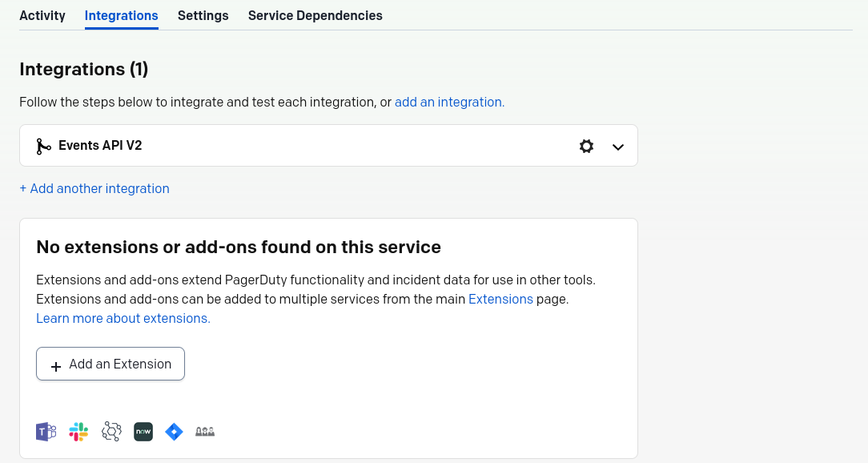
Task: Click the Slack extension icon
Action: pyautogui.click(x=78, y=432)
